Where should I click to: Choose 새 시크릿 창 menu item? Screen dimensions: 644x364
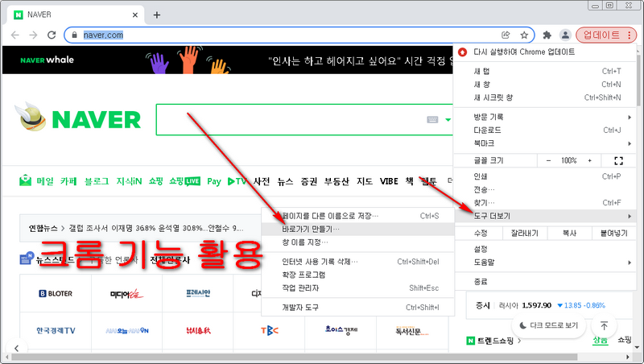click(x=545, y=97)
